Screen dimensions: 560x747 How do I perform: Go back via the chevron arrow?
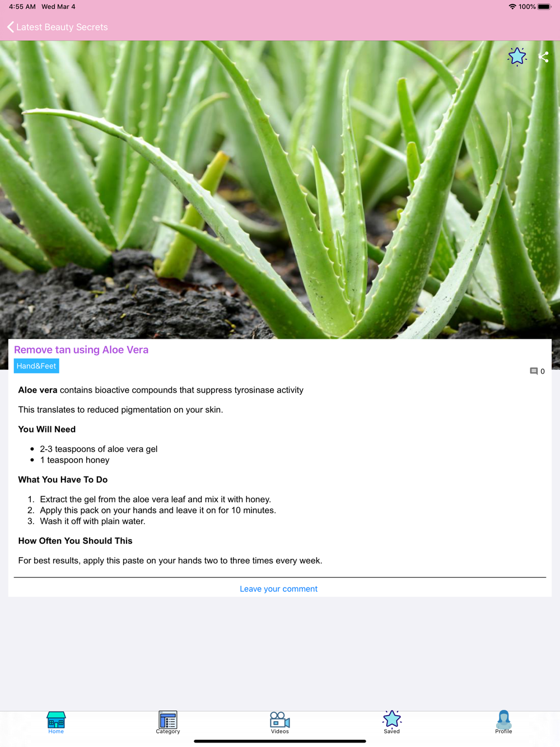(10, 27)
